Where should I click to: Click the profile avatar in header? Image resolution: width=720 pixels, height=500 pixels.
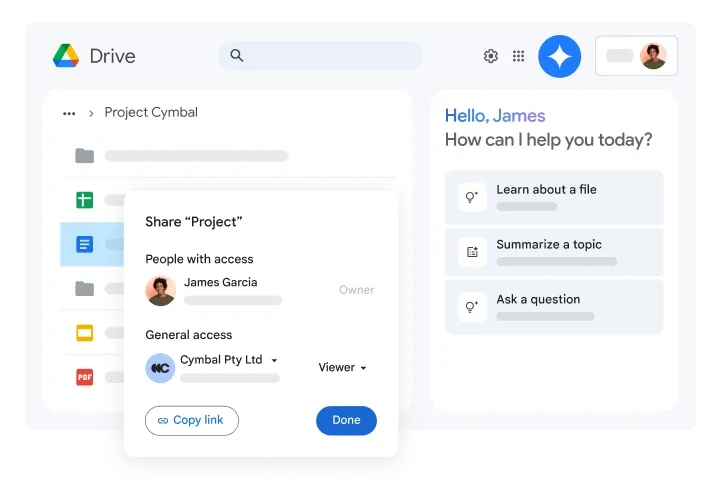pyautogui.click(x=653, y=56)
